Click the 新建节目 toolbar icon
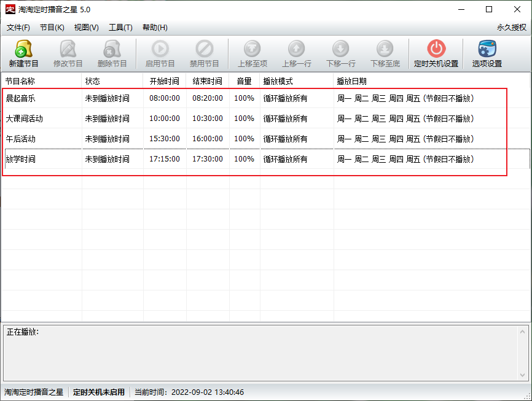Viewport: 532px width, 401px height. pos(23,49)
